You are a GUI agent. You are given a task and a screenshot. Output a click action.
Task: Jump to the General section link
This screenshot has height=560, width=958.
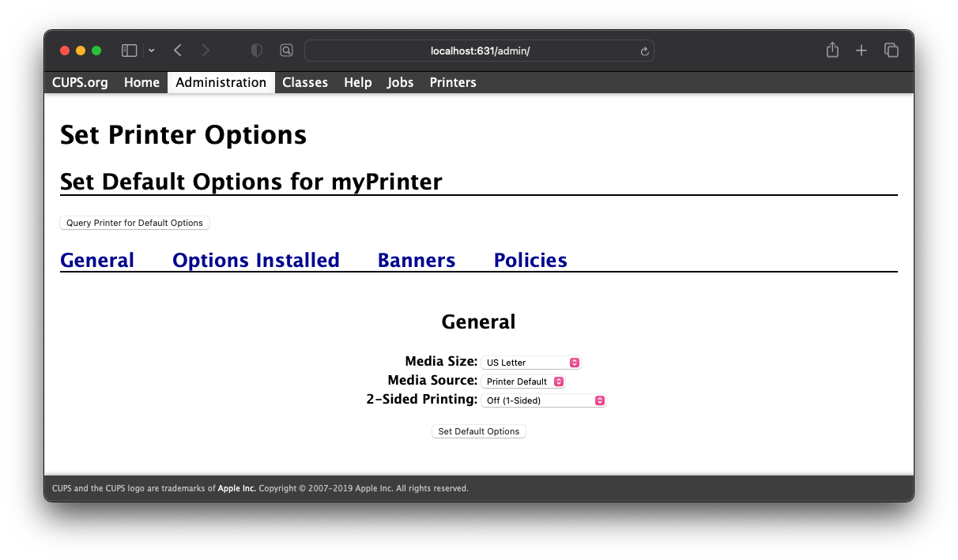tap(97, 260)
